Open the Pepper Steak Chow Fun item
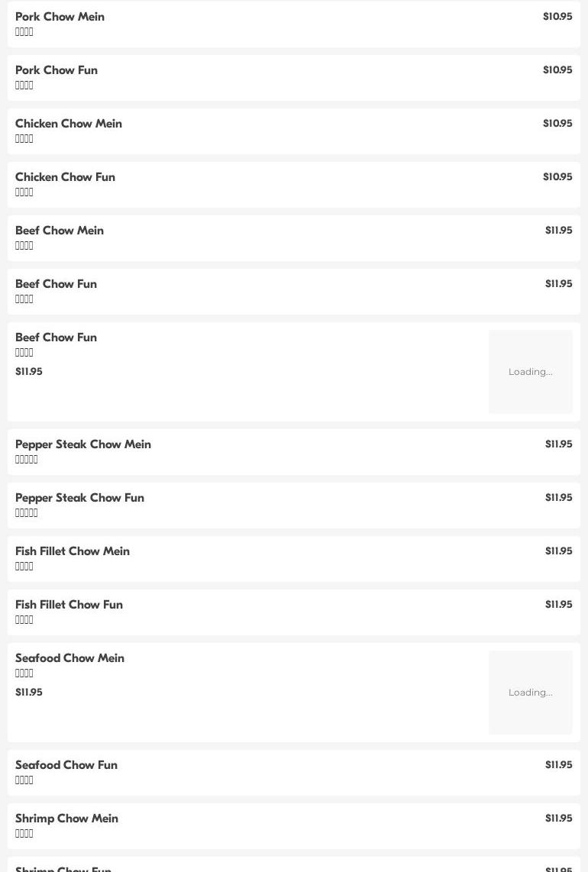The height and width of the screenshot is (872, 588). (x=294, y=505)
